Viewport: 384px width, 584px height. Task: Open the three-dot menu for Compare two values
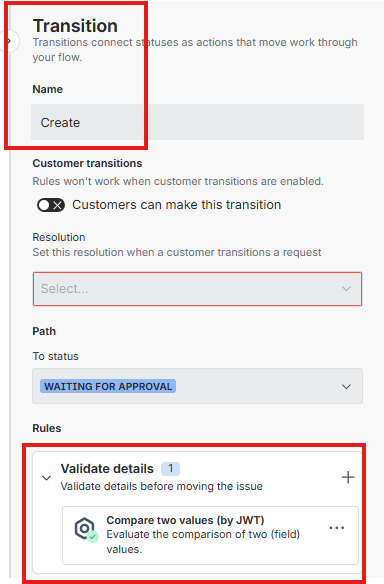(337, 528)
